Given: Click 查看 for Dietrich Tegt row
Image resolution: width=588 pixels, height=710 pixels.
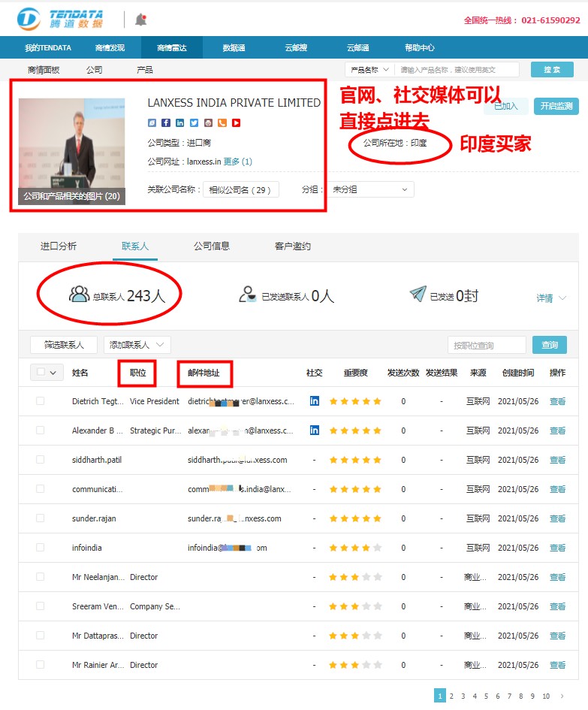Looking at the screenshot, I should (558, 401).
